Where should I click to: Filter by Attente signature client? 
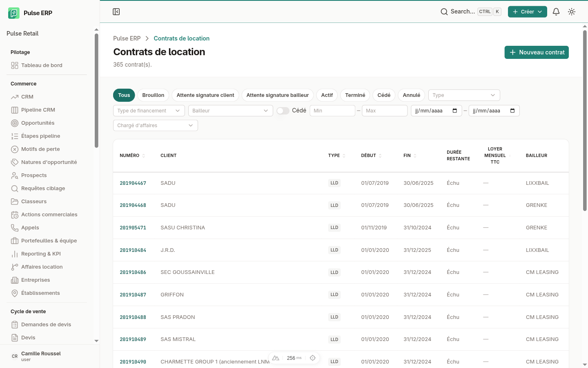pos(205,95)
